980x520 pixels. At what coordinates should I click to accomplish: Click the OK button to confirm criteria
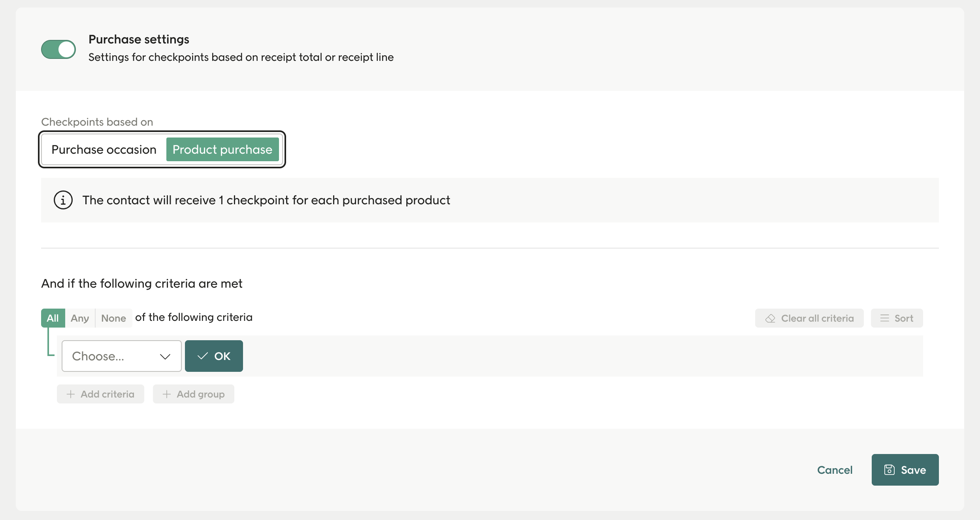[x=214, y=356]
